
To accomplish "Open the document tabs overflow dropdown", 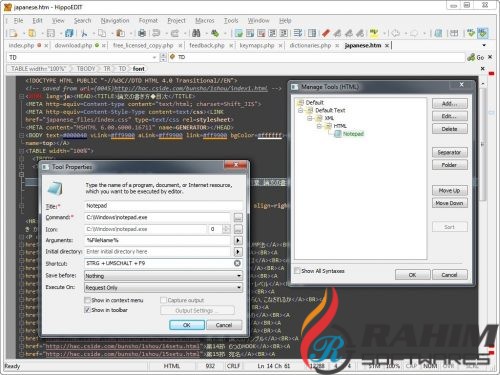I will [x=484, y=45].
